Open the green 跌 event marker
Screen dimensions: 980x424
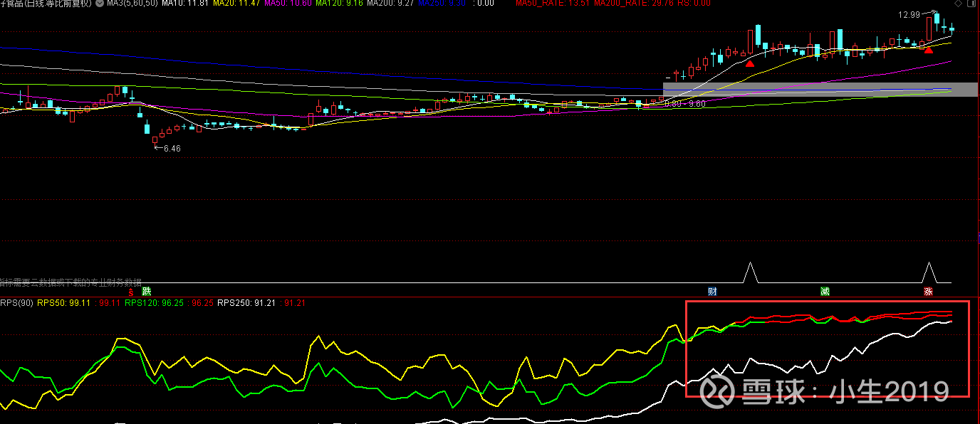(x=147, y=291)
